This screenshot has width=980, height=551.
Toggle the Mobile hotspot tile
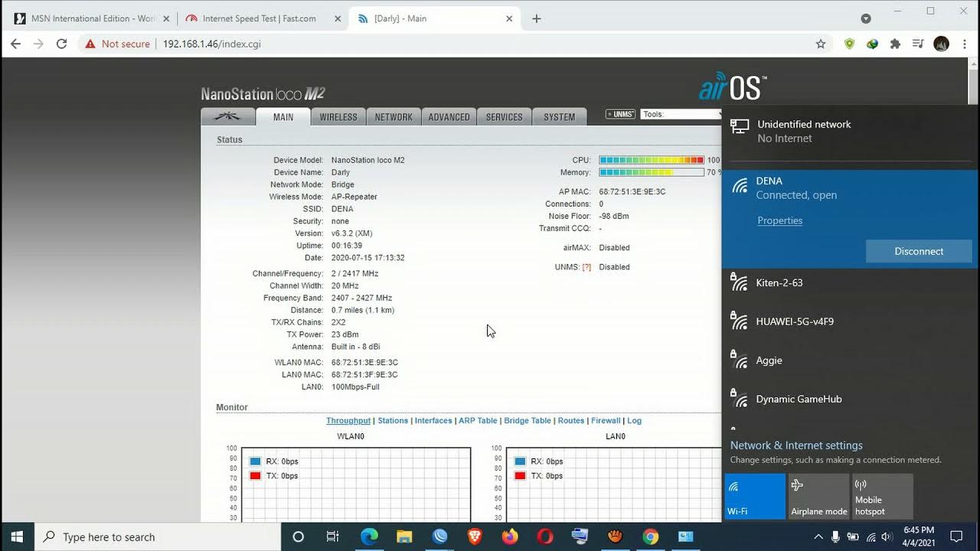[x=882, y=496]
